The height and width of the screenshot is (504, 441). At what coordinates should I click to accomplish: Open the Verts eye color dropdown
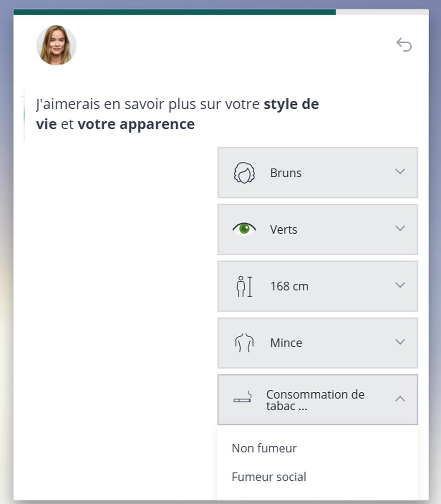(318, 229)
